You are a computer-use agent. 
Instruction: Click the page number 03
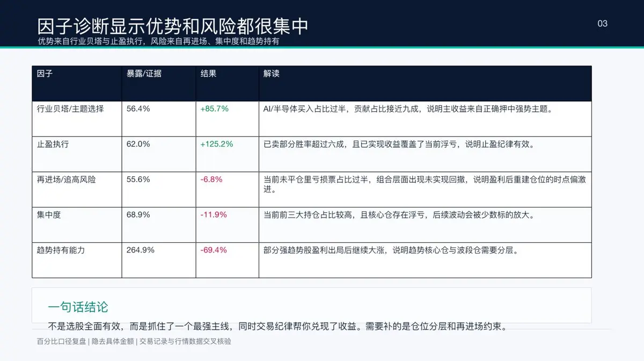tap(602, 24)
